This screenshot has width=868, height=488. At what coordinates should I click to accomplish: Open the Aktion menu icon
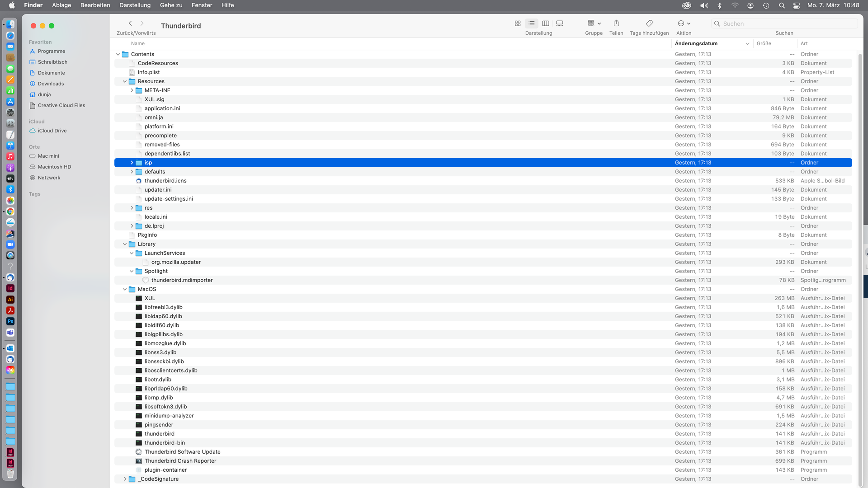(x=684, y=23)
